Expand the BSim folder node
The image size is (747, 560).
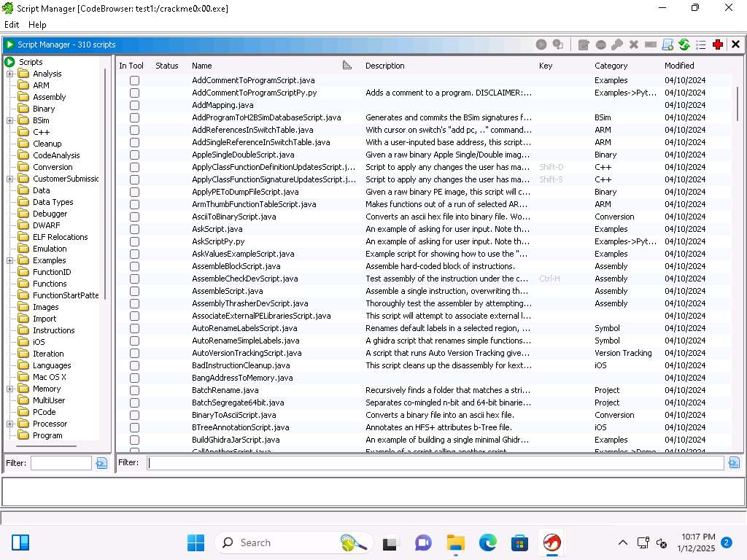pyautogui.click(x=10, y=120)
